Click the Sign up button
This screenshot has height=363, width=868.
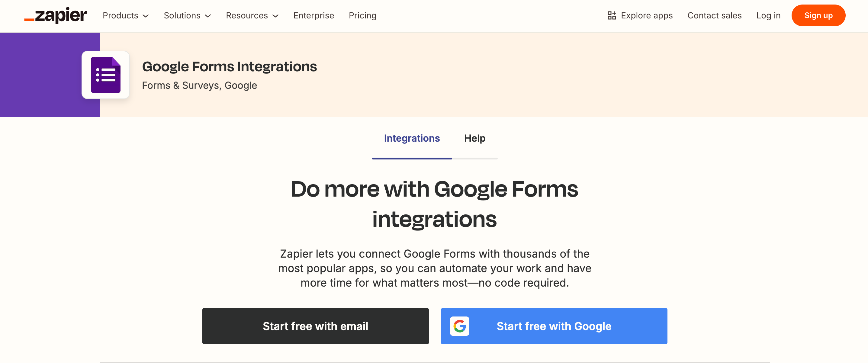pyautogui.click(x=818, y=15)
